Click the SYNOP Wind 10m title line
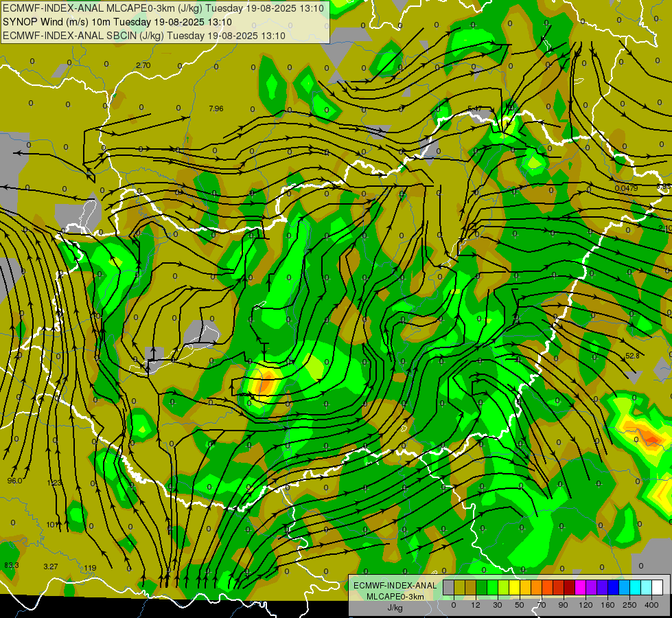This screenshot has height=618, width=672. tap(117, 22)
